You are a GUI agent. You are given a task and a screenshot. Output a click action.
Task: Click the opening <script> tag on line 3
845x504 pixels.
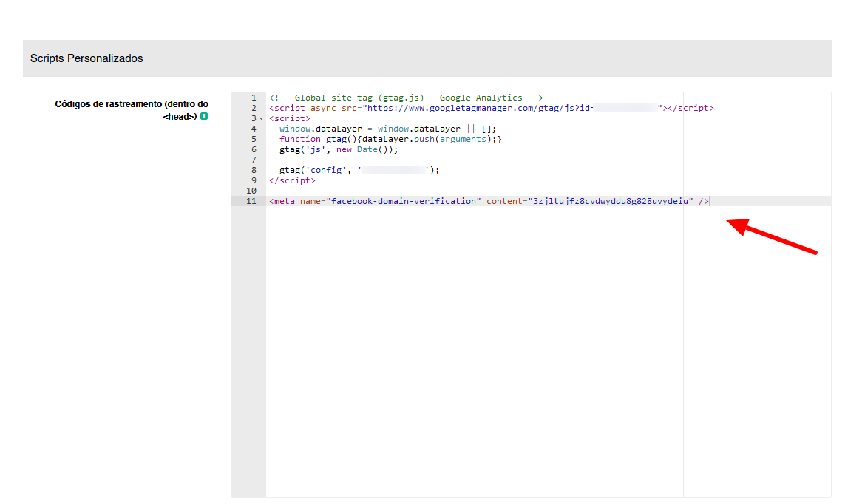click(289, 118)
